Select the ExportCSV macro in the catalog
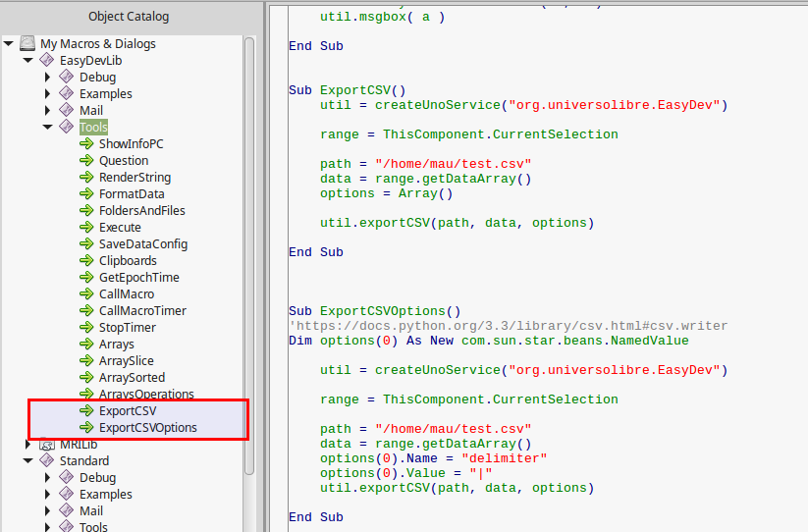 pos(127,411)
